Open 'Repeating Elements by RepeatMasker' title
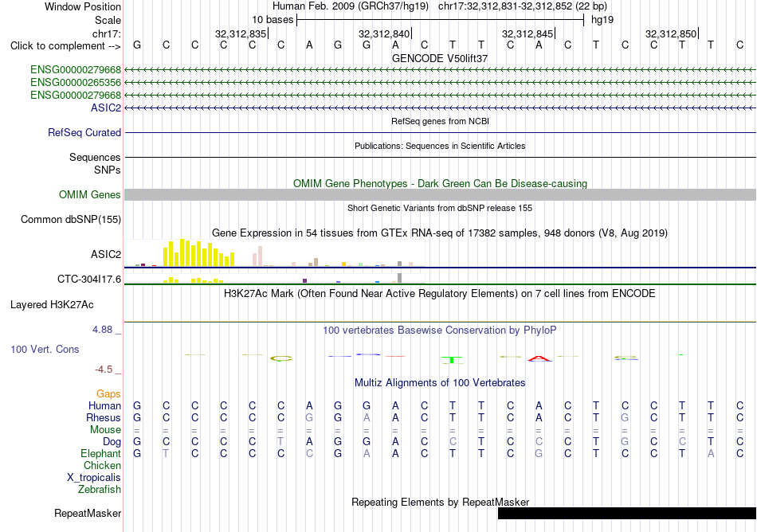Image resolution: width=757 pixels, height=532 pixels. (440, 502)
